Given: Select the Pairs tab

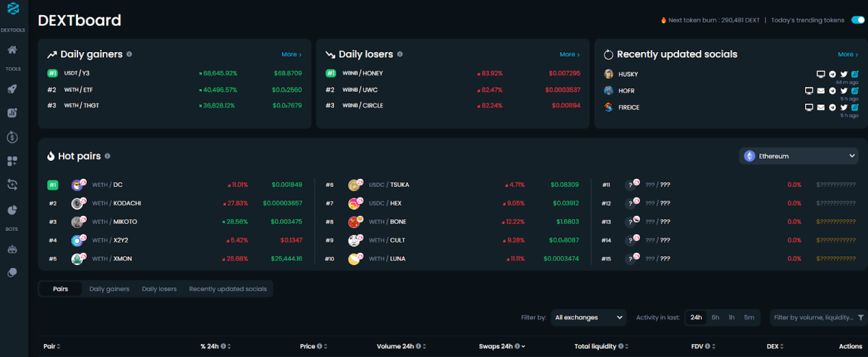Looking at the screenshot, I should click(60, 289).
